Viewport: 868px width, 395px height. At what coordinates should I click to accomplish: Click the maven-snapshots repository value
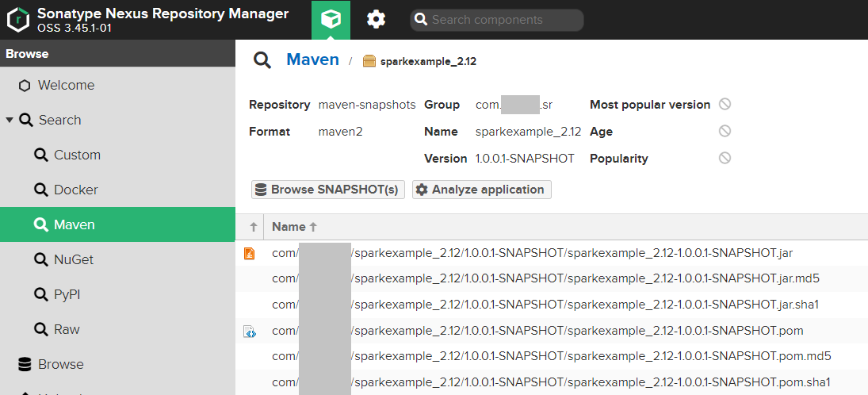tap(367, 105)
